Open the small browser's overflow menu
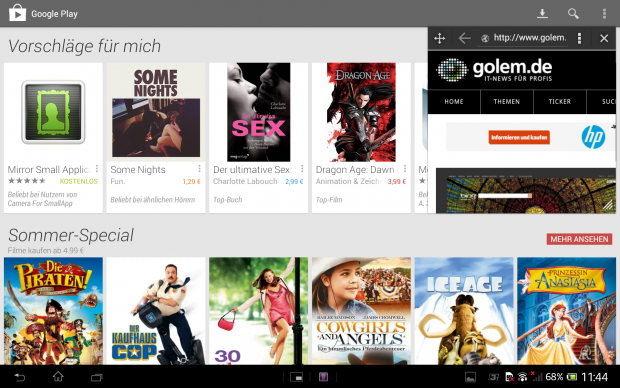 pyautogui.click(x=579, y=38)
